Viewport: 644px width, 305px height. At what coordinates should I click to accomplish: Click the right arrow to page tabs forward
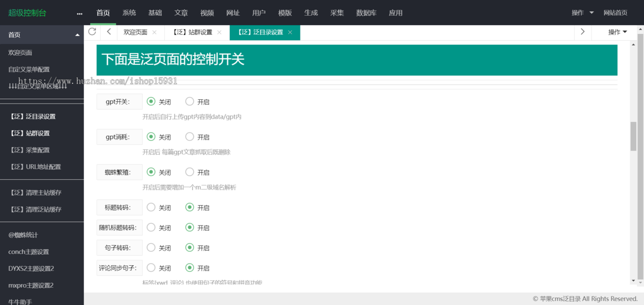(582, 32)
